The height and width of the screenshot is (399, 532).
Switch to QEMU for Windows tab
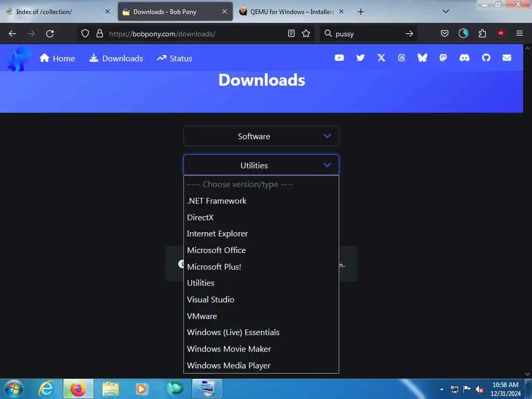pyautogui.click(x=292, y=12)
